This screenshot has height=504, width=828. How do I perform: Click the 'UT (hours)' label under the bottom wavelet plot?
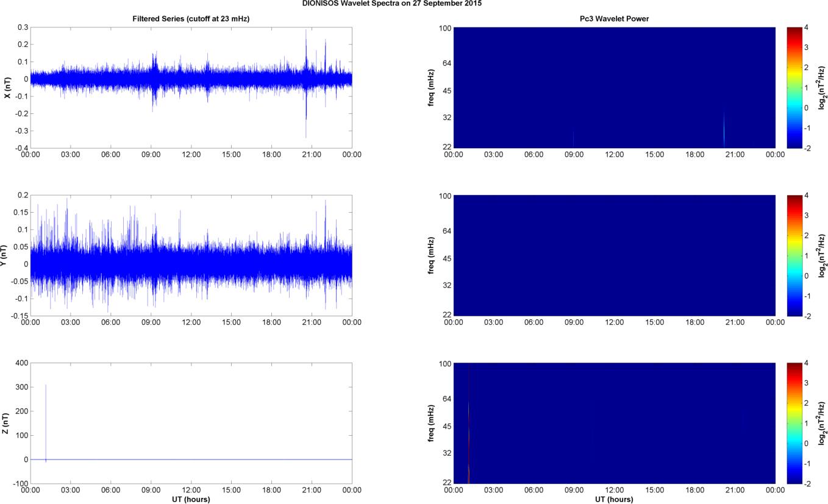(614, 499)
